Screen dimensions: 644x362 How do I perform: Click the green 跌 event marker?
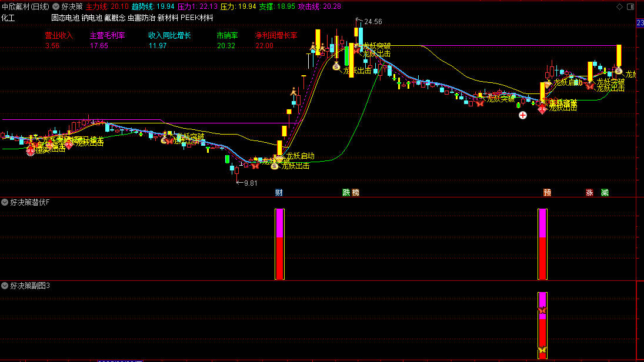(346, 193)
